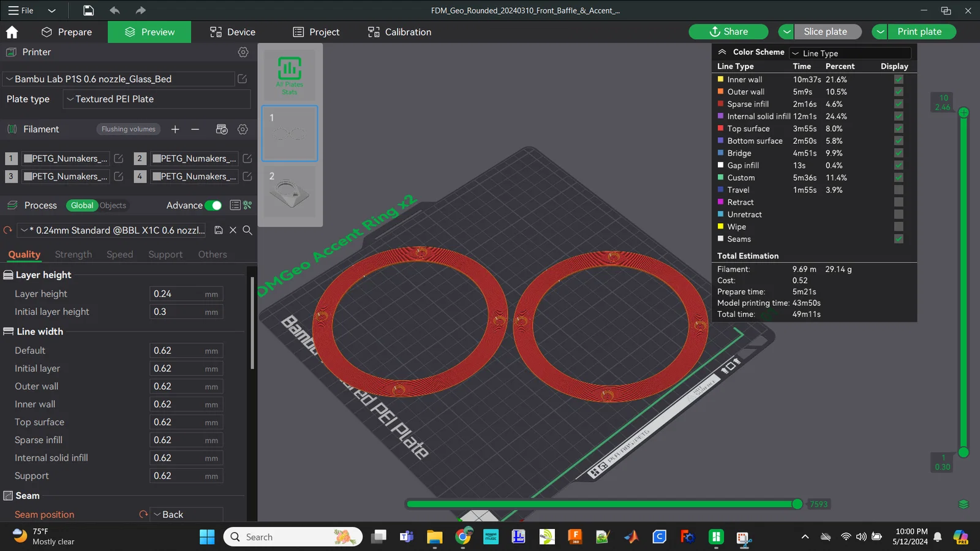
Task: Search process settings with magnifier icon
Action: click(247, 230)
